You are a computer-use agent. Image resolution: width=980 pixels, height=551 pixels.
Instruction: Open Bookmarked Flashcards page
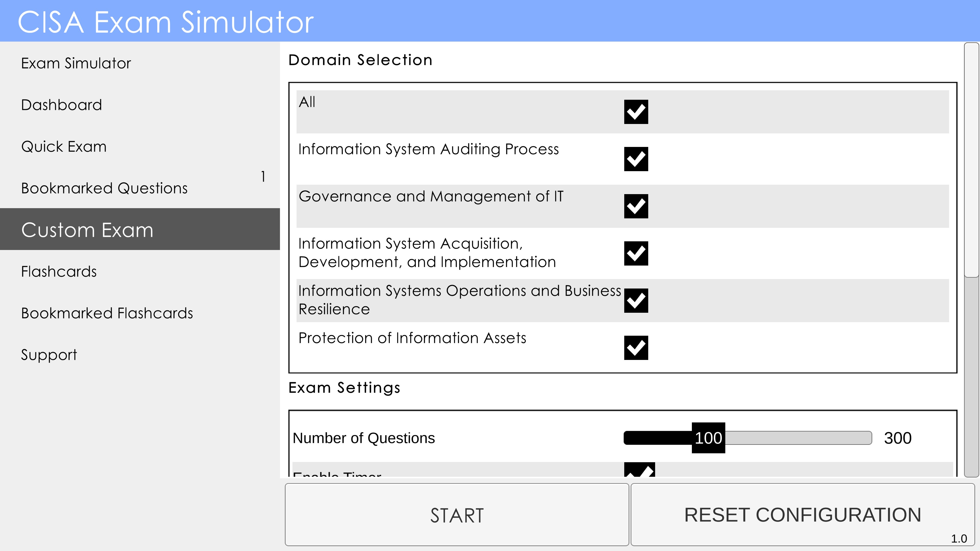point(107,313)
